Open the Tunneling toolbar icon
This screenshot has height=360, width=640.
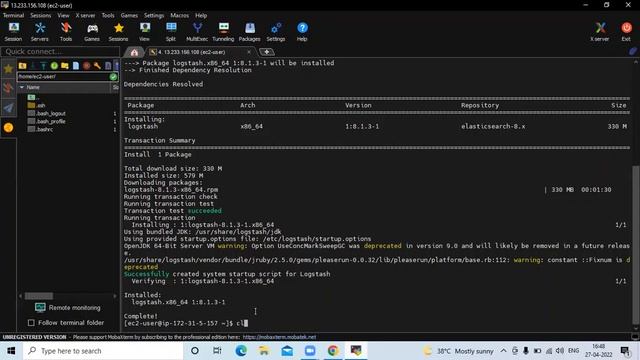tap(223, 32)
